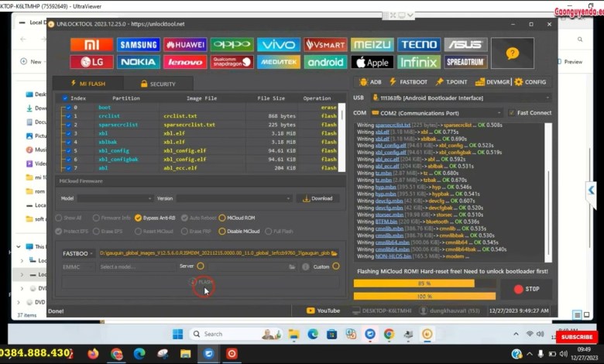Toggle the Server option circle

pyautogui.click(x=201, y=266)
